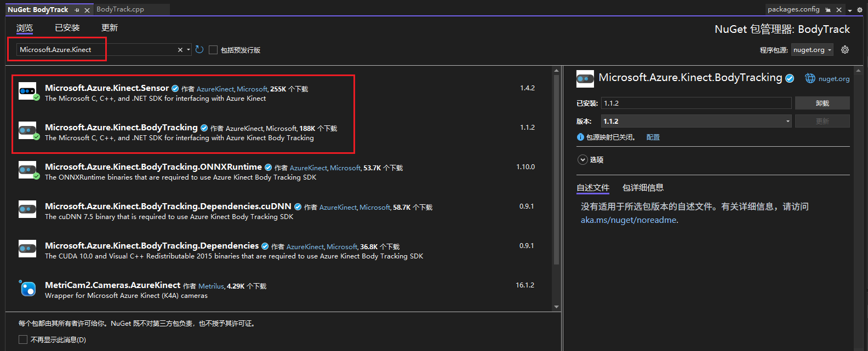Click the Microsoft.Azure.Kinect.BodyTracking list package icon
The width and height of the screenshot is (868, 351).
[27, 131]
